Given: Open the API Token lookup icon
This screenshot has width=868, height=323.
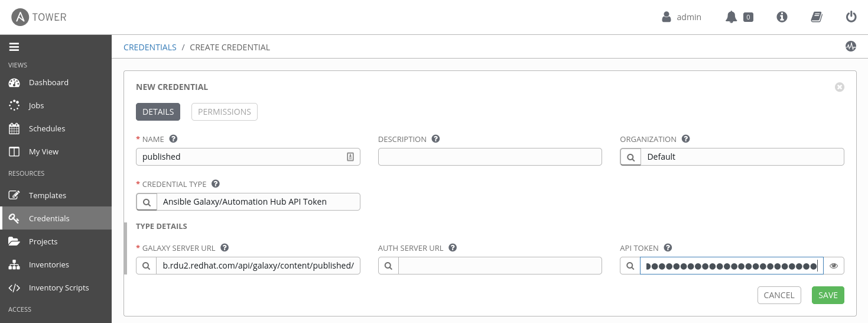Looking at the screenshot, I should (630, 266).
